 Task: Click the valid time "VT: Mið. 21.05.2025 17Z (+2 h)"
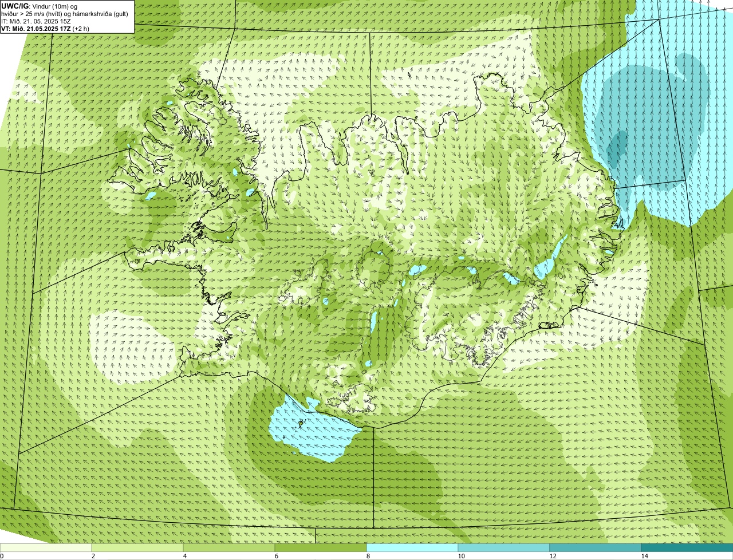45,28
